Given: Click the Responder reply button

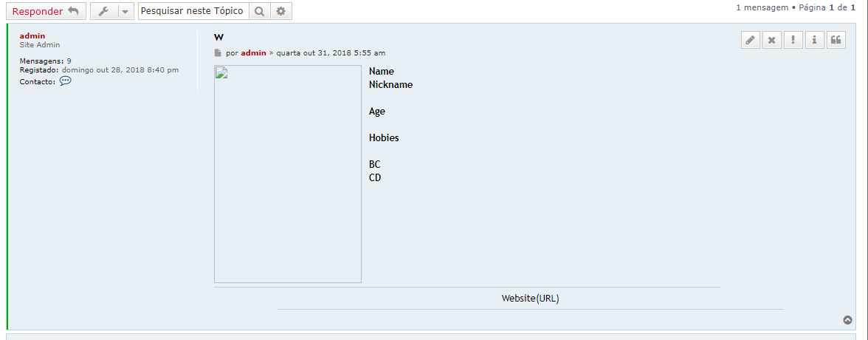Looking at the screenshot, I should click(46, 11).
